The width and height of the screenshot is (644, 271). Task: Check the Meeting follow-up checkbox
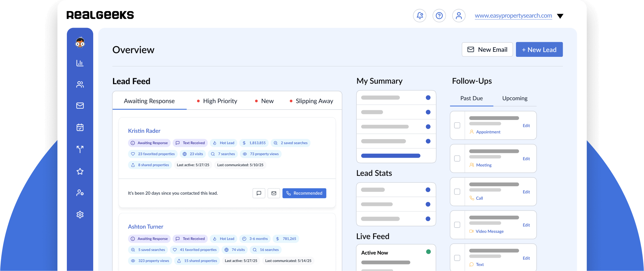point(457,159)
